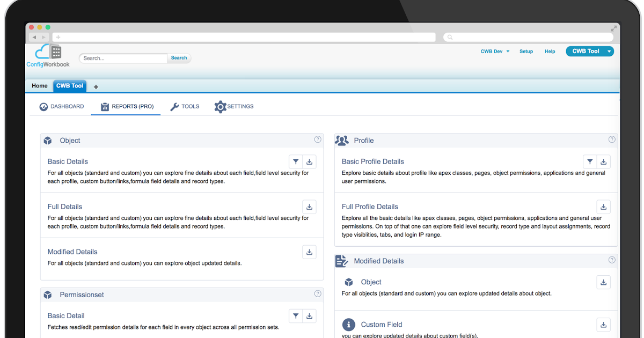The width and height of the screenshot is (644, 338).
Task: Click the Permissionset section cube icon
Action: [x=48, y=295]
